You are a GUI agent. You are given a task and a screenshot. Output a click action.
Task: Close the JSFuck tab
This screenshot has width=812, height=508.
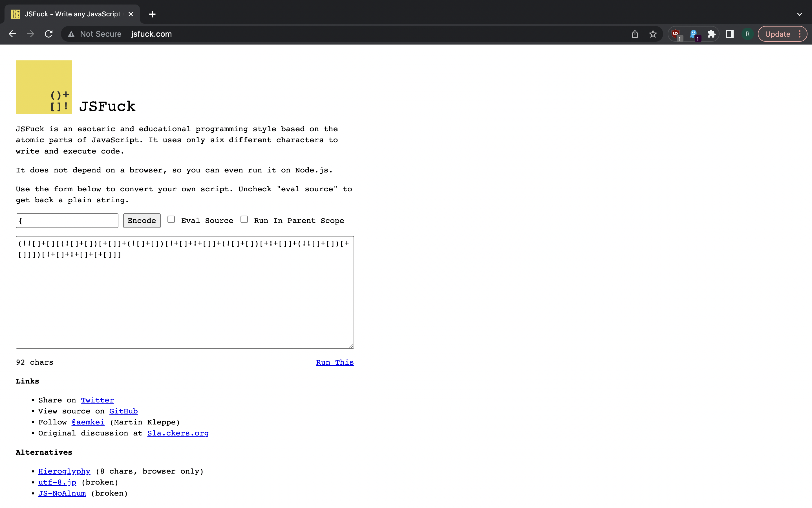coord(131,14)
